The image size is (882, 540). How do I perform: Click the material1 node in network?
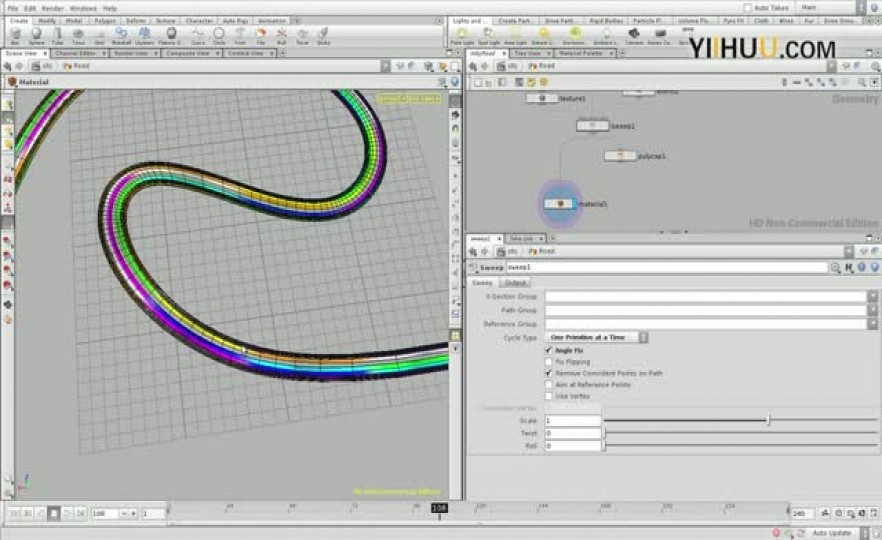click(560, 204)
